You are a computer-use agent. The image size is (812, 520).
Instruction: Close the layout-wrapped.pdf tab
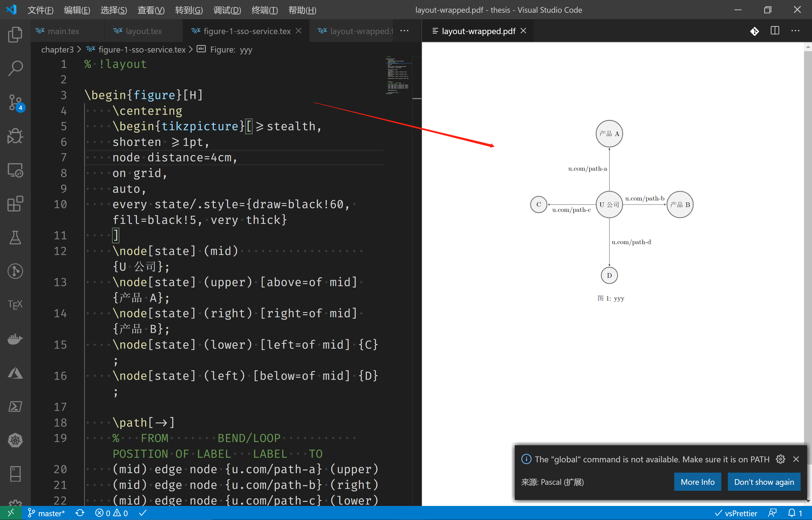[523, 31]
